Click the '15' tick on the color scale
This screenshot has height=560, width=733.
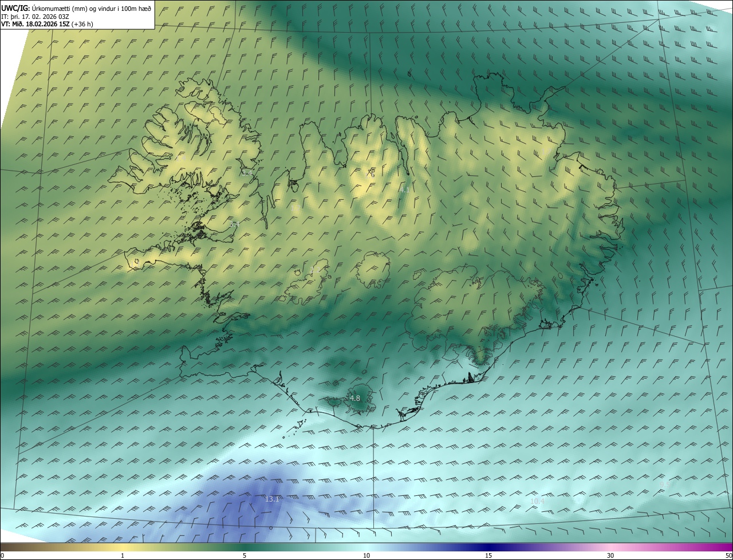click(x=488, y=555)
